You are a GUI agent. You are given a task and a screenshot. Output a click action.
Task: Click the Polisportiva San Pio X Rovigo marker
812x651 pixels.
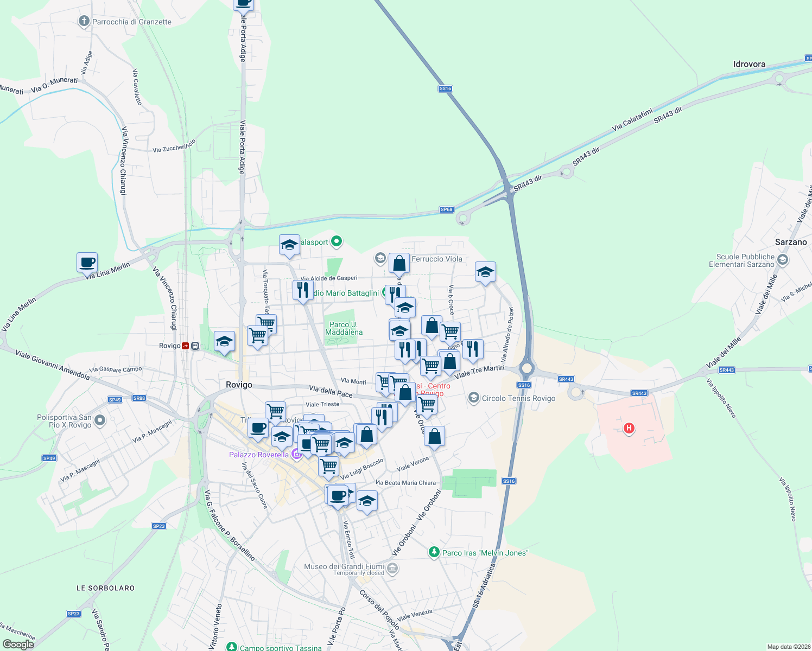(x=100, y=419)
